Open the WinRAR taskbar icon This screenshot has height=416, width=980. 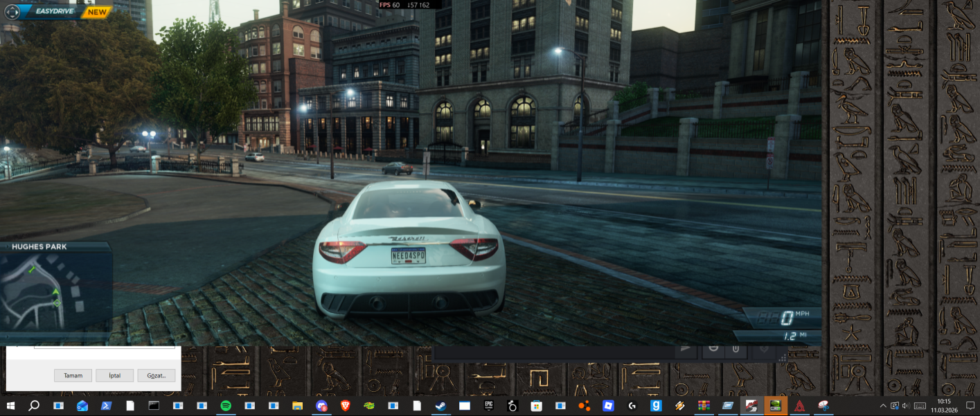click(x=704, y=406)
